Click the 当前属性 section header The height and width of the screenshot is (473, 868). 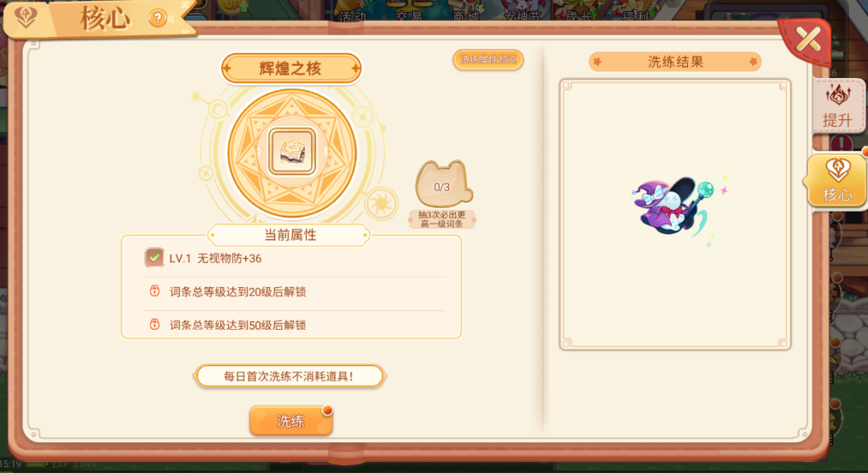click(x=289, y=235)
